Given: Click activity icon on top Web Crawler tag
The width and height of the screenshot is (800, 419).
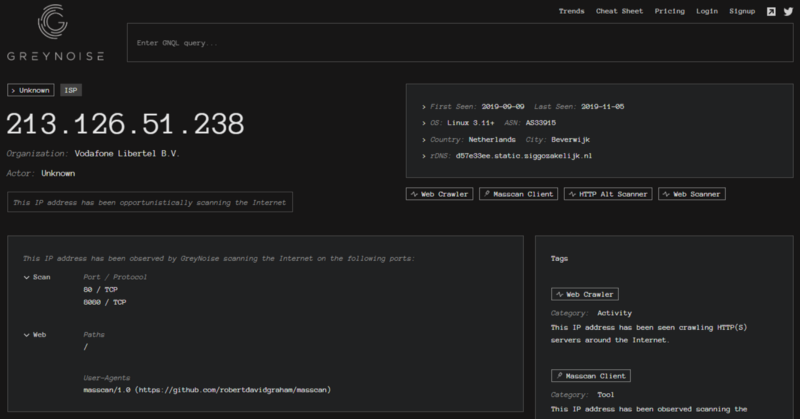Looking at the screenshot, I should (x=414, y=194).
